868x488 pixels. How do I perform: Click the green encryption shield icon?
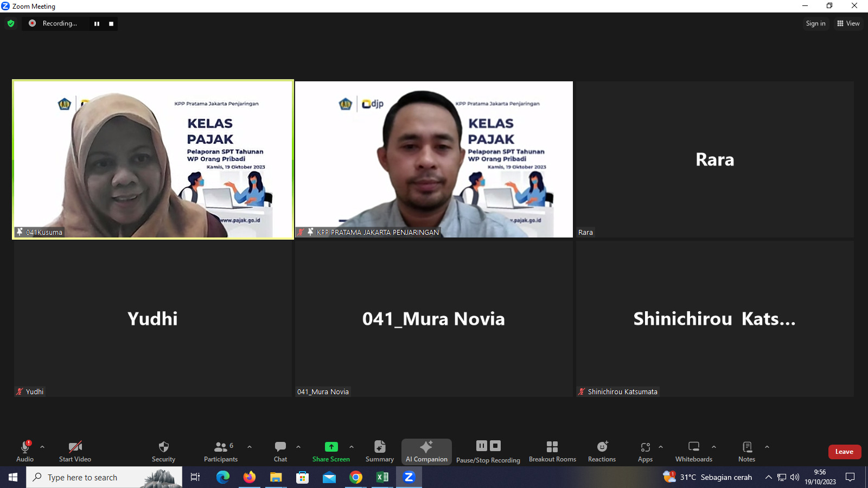click(x=11, y=23)
